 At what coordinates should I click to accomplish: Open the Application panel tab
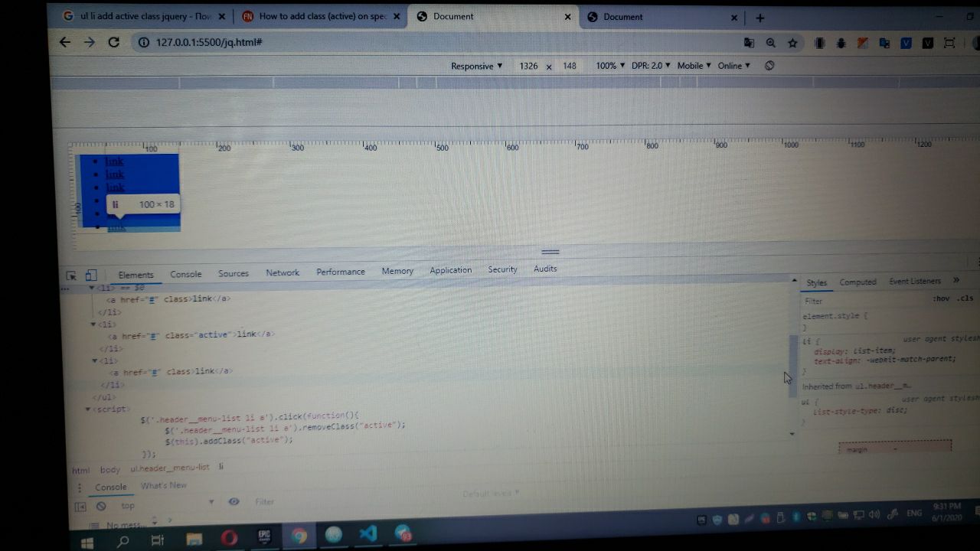coord(451,270)
